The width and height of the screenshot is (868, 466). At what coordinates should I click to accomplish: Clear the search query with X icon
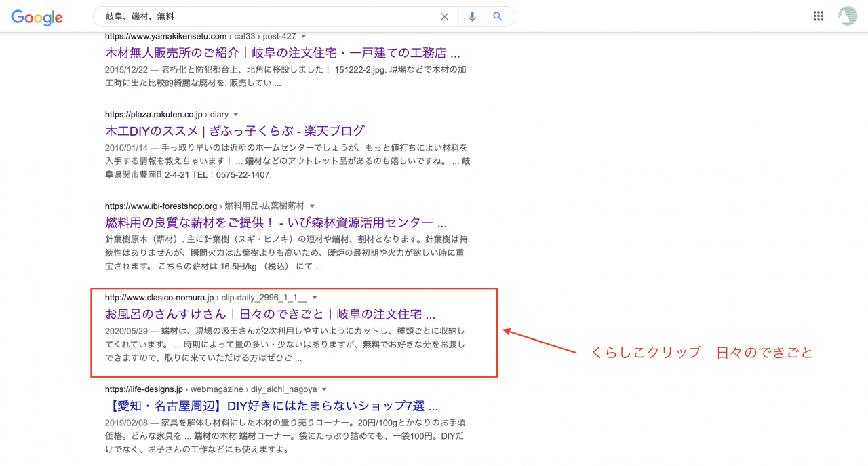[x=445, y=16]
